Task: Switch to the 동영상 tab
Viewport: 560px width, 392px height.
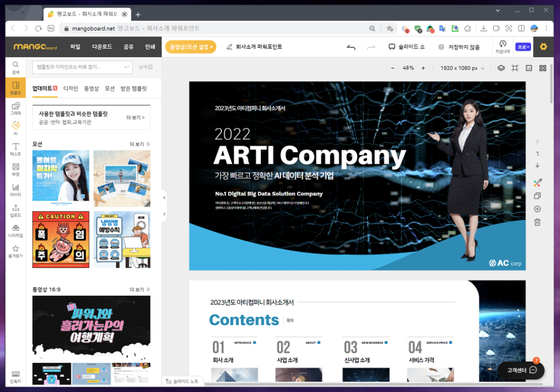Action: click(91, 89)
